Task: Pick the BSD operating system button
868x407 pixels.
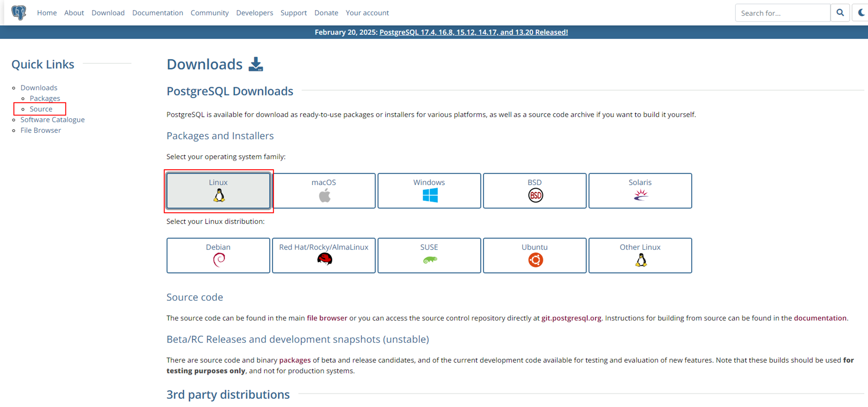Action: tap(534, 191)
